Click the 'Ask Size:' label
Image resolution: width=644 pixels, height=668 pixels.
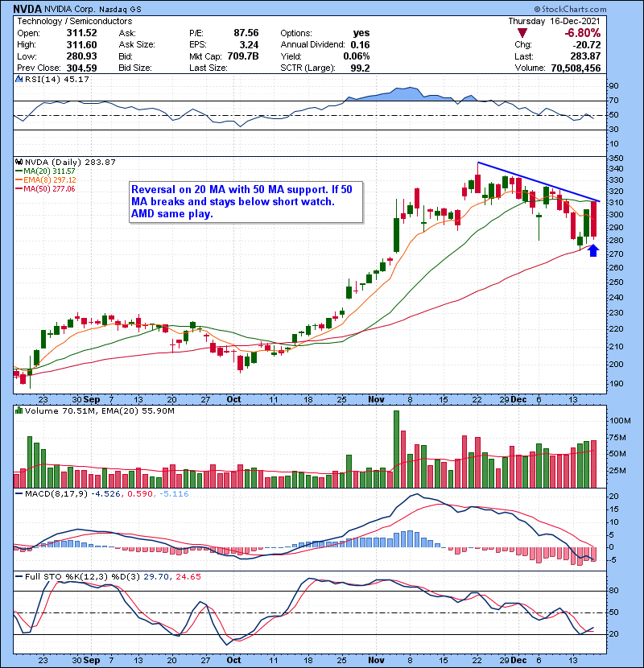[x=137, y=45]
